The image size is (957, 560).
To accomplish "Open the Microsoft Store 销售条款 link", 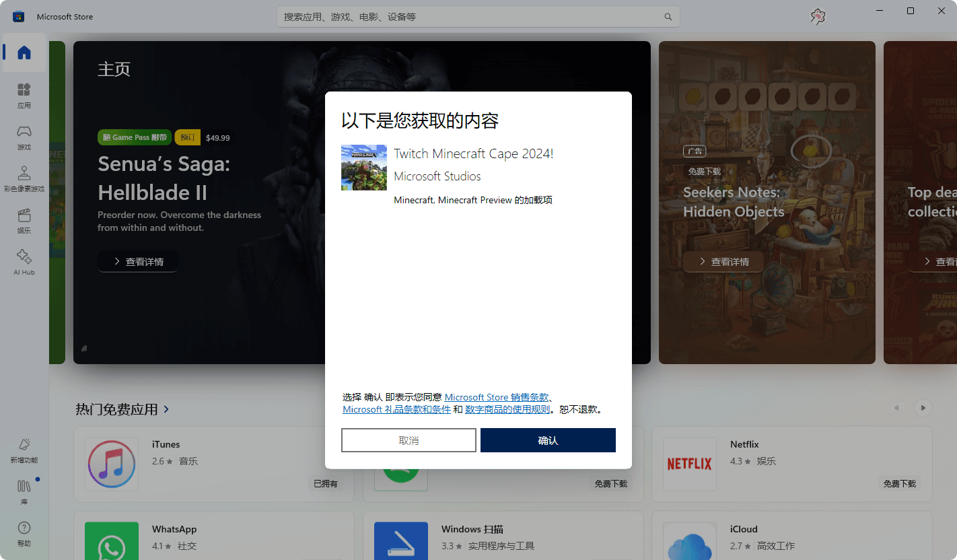I will pos(497,396).
